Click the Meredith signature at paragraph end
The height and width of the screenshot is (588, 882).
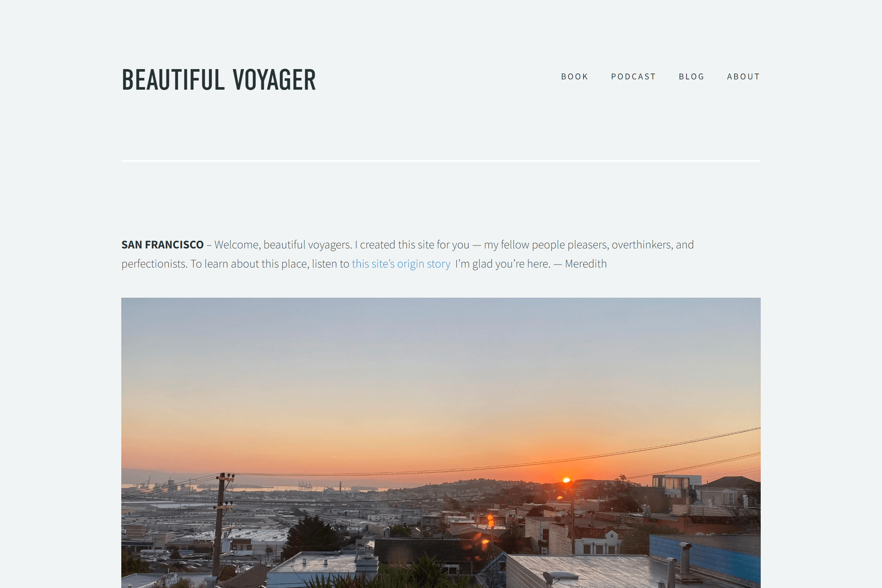[586, 264]
